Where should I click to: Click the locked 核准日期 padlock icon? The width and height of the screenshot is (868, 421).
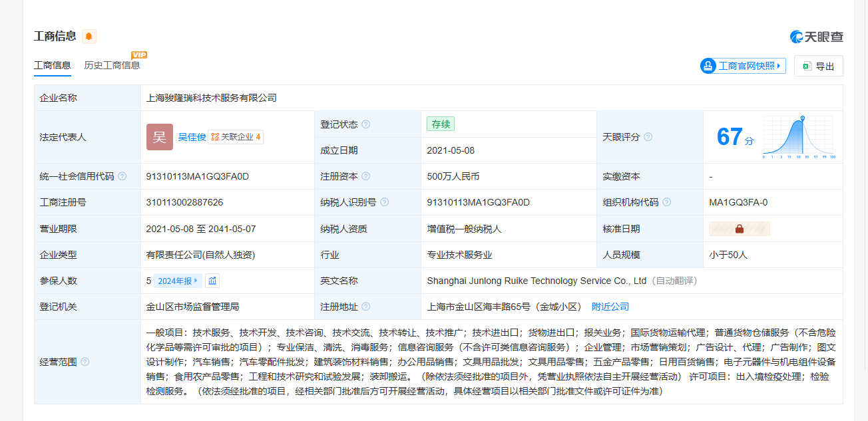coord(739,229)
